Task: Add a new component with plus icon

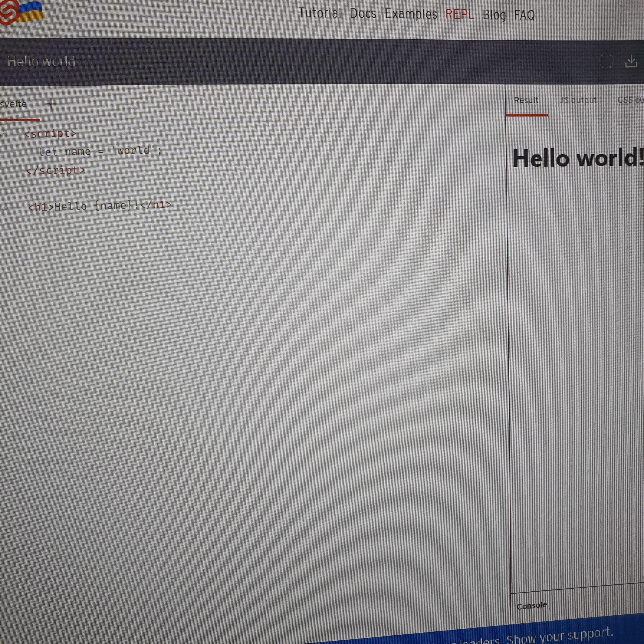Action: 51,104
